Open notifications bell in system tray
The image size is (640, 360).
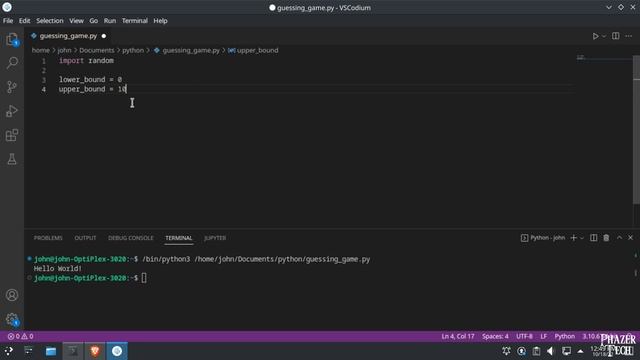tap(507, 351)
